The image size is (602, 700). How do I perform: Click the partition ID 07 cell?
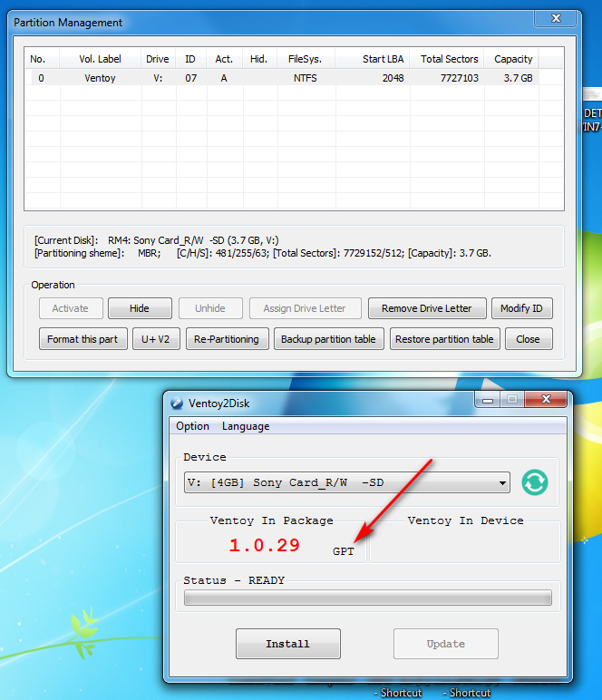[x=191, y=78]
